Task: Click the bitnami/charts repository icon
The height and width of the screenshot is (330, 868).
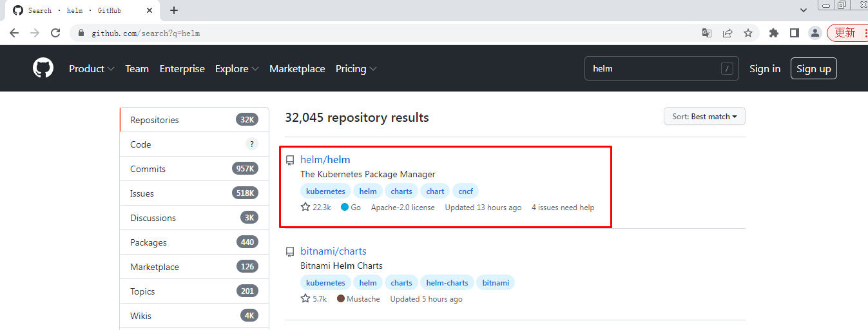Action: (290, 252)
